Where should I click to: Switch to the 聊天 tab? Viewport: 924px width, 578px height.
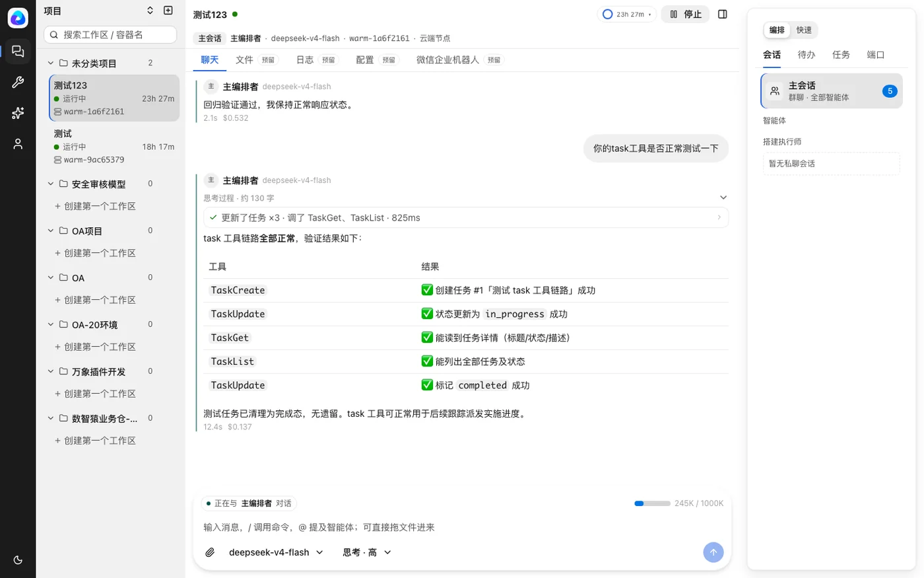(x=210, y=59)
